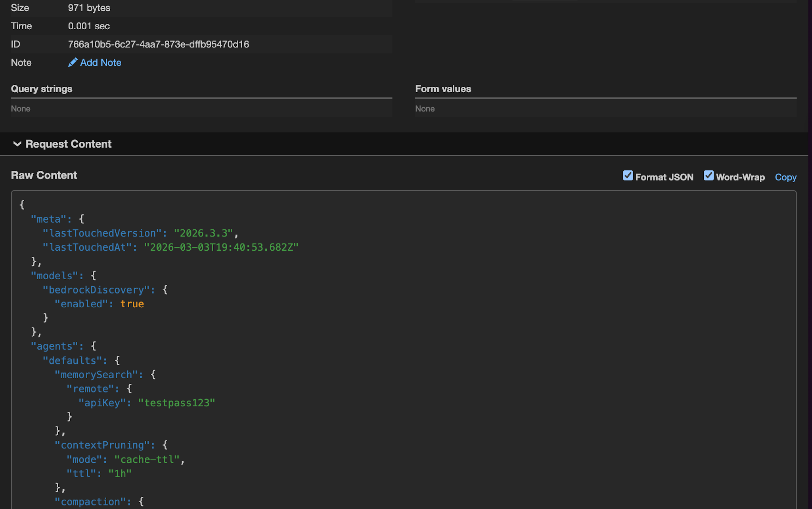Select the "2026.3.3" version value
This screenshot has width=812, height=509.
click(x=203, y=233)
